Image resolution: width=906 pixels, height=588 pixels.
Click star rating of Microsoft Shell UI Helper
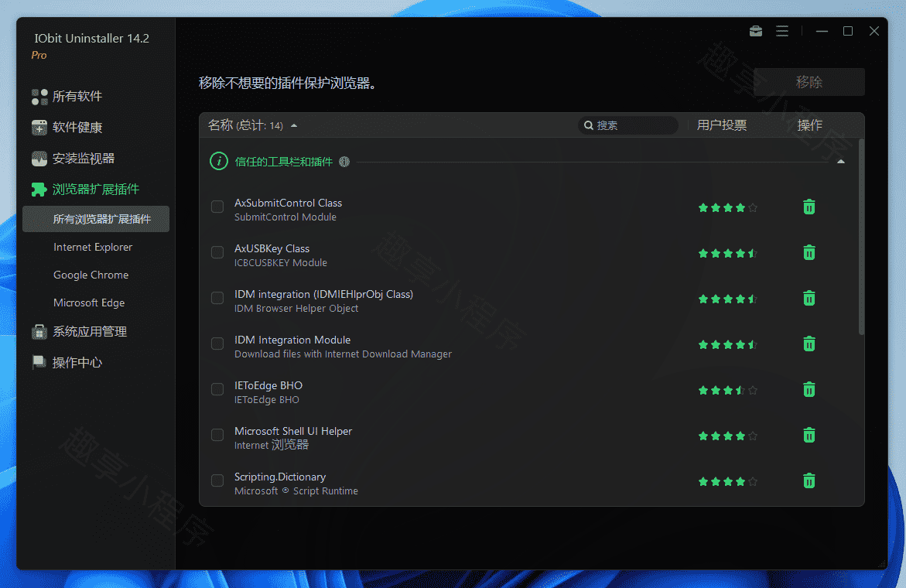[x=727, y=436]
